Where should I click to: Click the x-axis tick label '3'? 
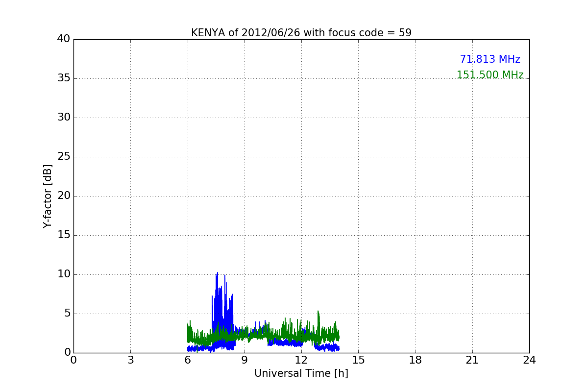pyautogui.click(x=130, y=360)
